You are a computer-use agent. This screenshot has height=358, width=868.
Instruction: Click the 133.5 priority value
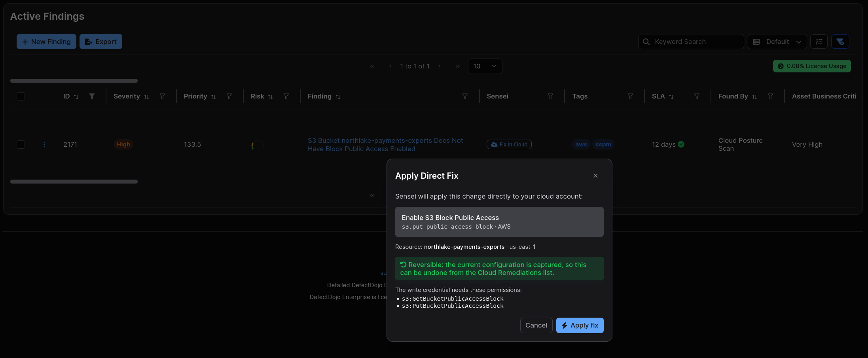(x=192, y=144)
